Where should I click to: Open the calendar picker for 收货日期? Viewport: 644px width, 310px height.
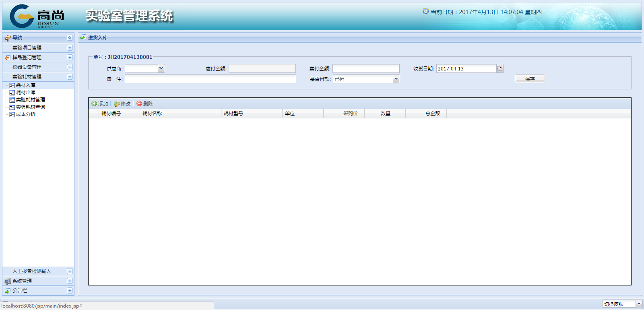click(x=500, y=68)
